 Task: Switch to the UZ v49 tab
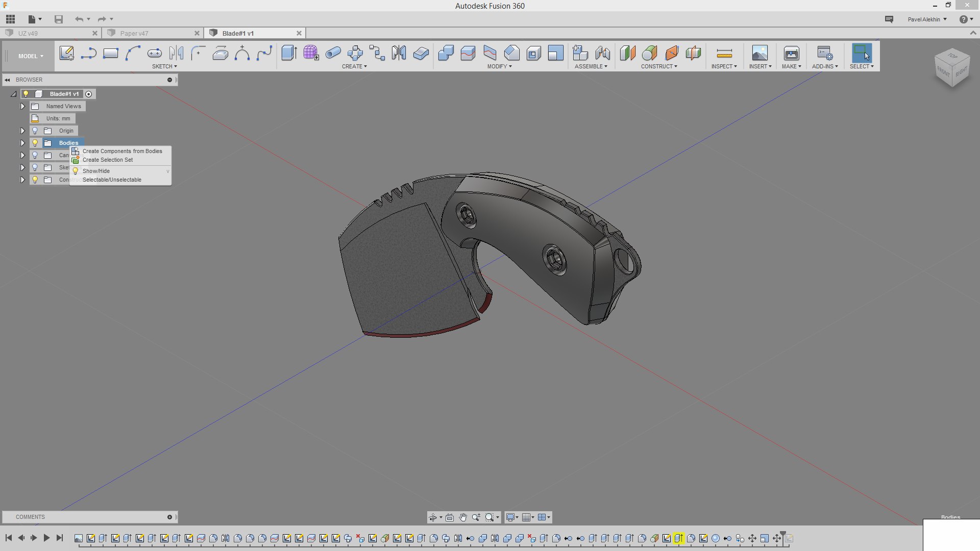[x=50, y=33]
